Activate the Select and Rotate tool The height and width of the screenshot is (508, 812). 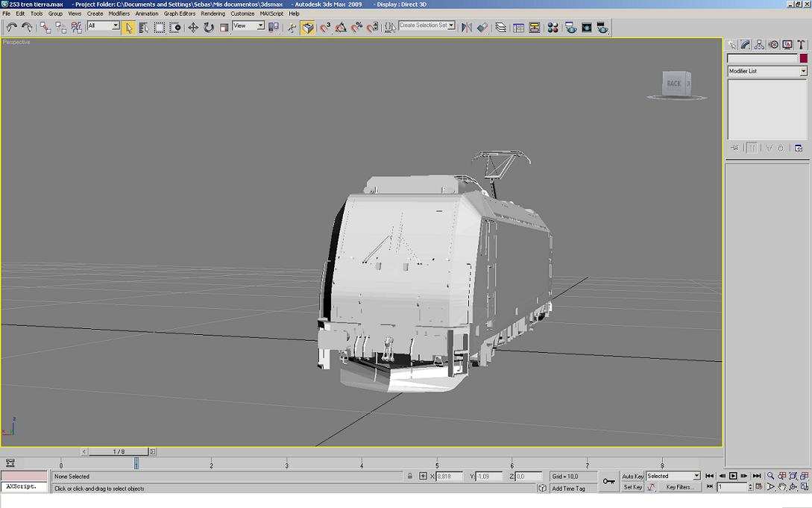tap(209, 28)
